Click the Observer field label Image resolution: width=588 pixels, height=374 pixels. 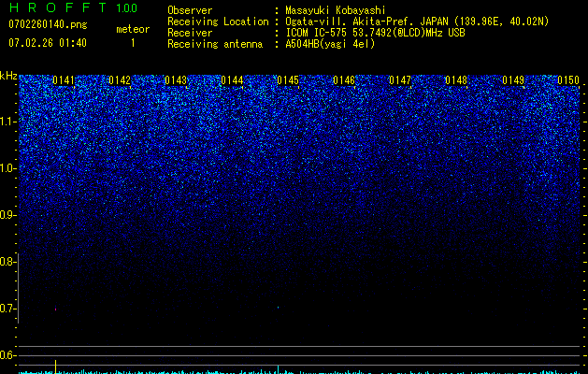[x=190, y=10]
